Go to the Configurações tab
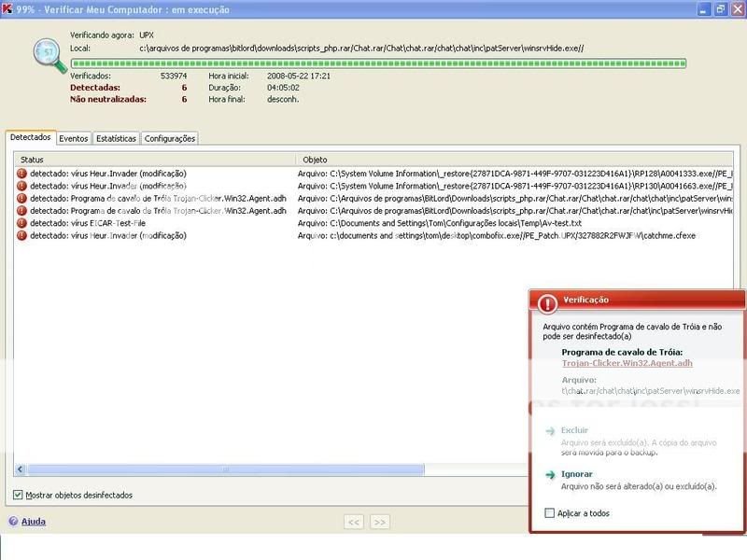This screenshot has width=747, height=560. click(x=170, y=138)
